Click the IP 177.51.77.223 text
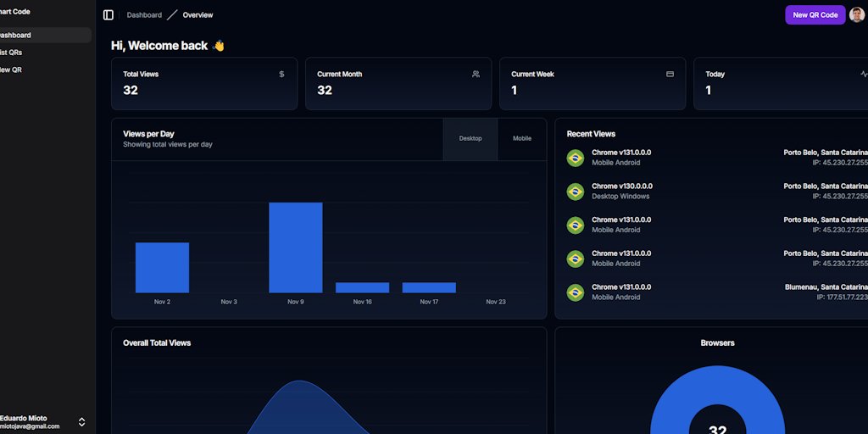 (842, 298)
